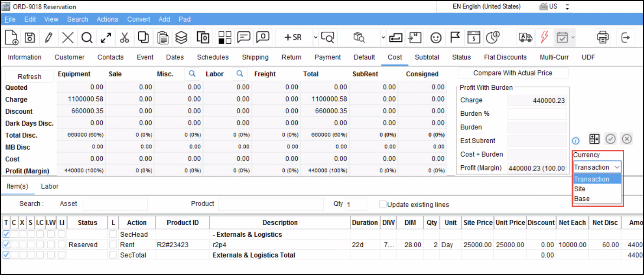The height and width of the screenshot is (275, 644).
Task: Click the Product ID column header
Action: click(183, 223)
